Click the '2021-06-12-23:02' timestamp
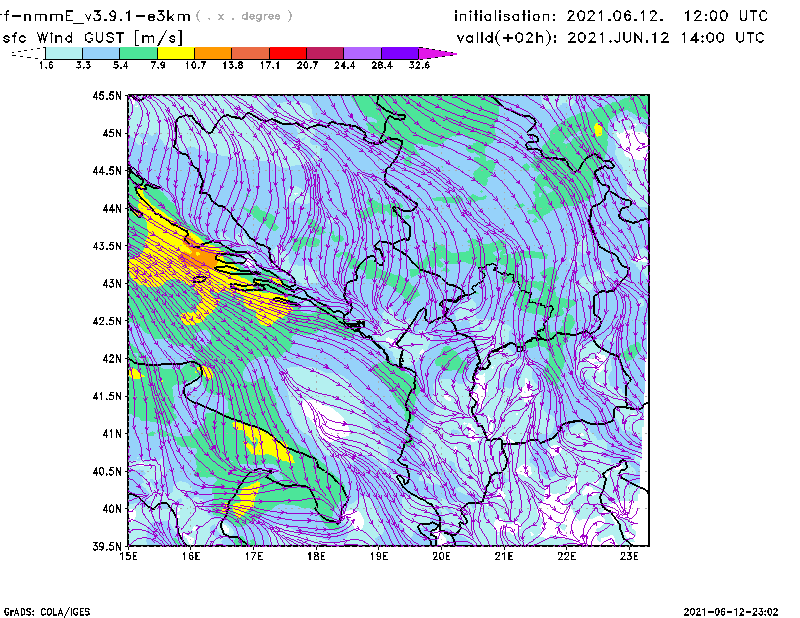800x618 pixels. 731,612
